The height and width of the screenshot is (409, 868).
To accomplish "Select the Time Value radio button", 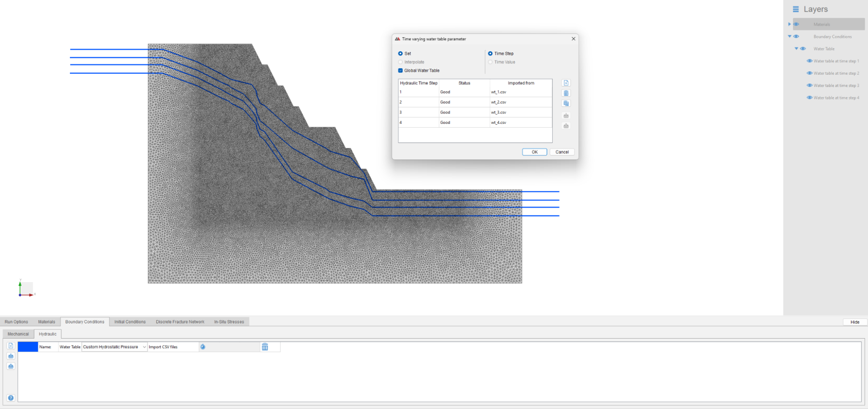I will 491,62.
